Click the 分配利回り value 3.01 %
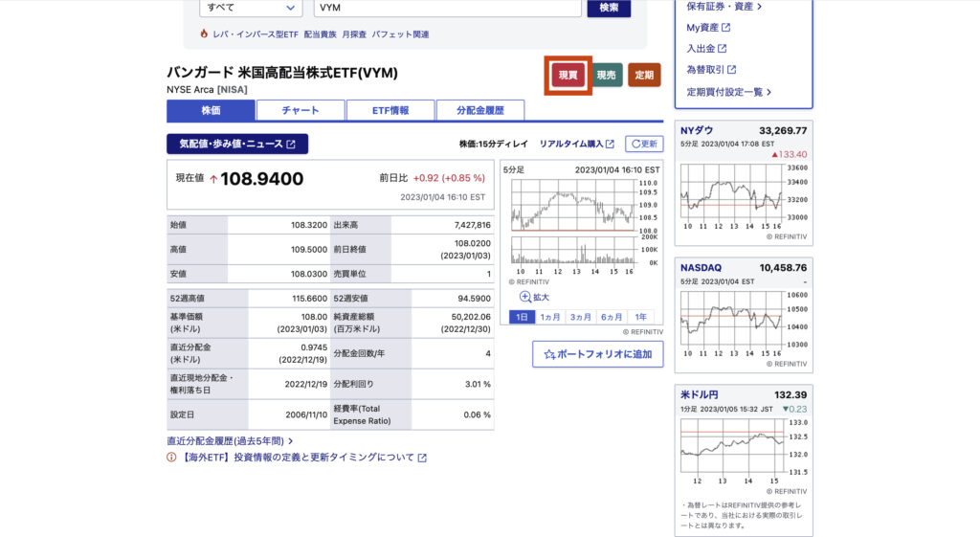This screenshot has height=537, width=980. (478, 384)
